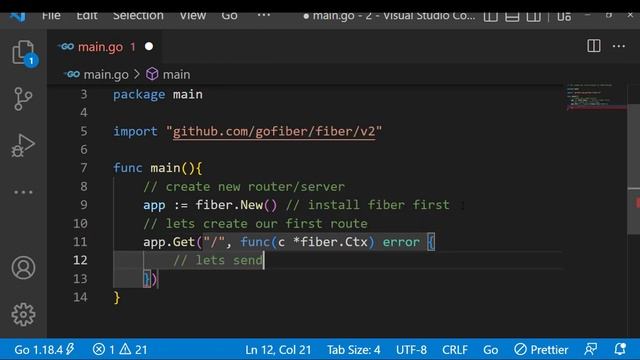Open the View menu
The image size is (640, 360).
click(x=193, y=16)
